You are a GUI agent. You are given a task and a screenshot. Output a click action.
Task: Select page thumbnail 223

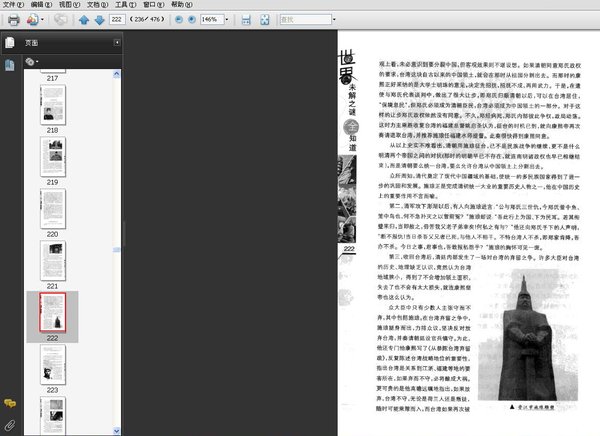(x=53, y=365)
